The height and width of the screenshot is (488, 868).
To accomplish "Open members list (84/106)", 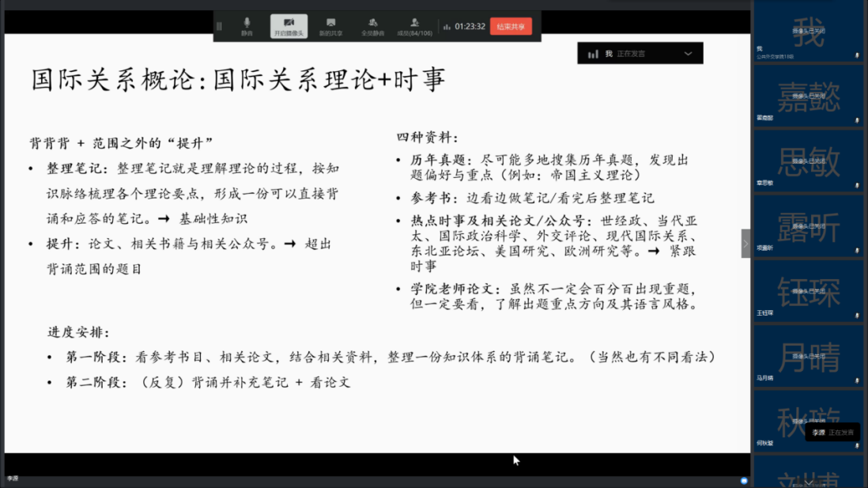I will tap(415, 26).
